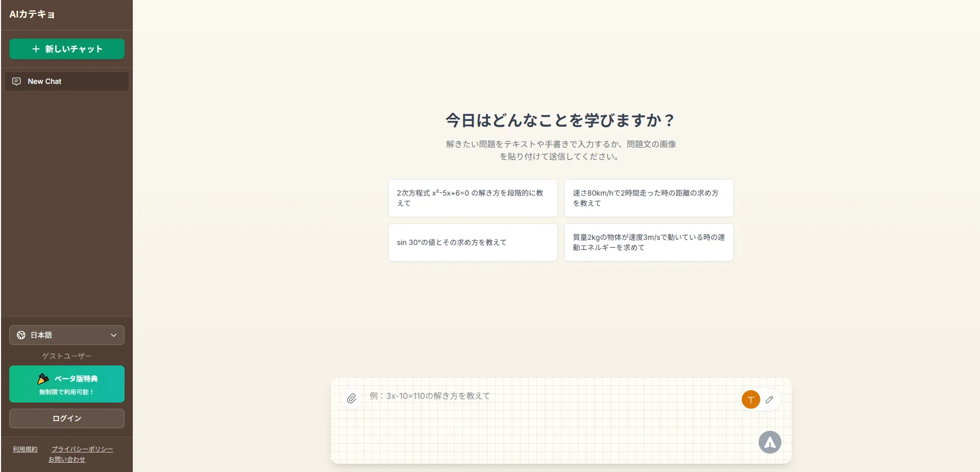Open the 利用規約 terms link
The width and height of the screenshot is (980, 472).
pyautogui.click(x=25, y=449)
